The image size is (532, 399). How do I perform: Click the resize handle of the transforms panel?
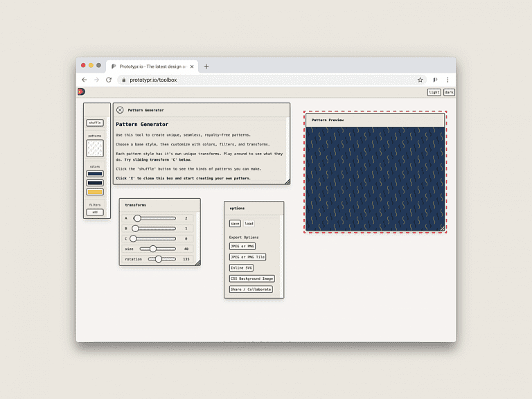(x=197, y=263)
